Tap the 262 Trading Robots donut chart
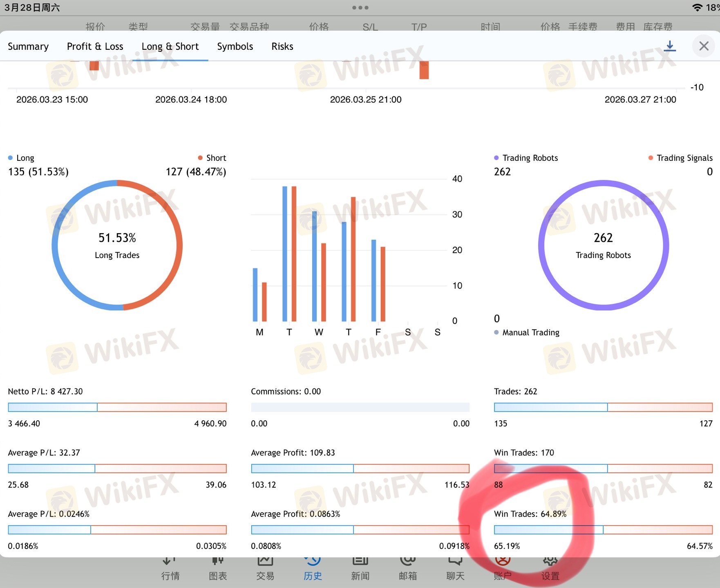This screenshot has height=588, width=720. (x=604, y=245)
